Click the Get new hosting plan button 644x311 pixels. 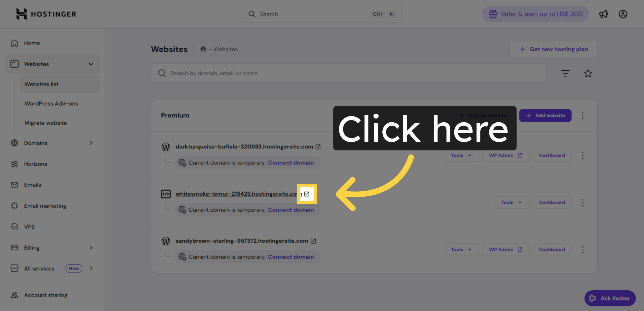553,49
